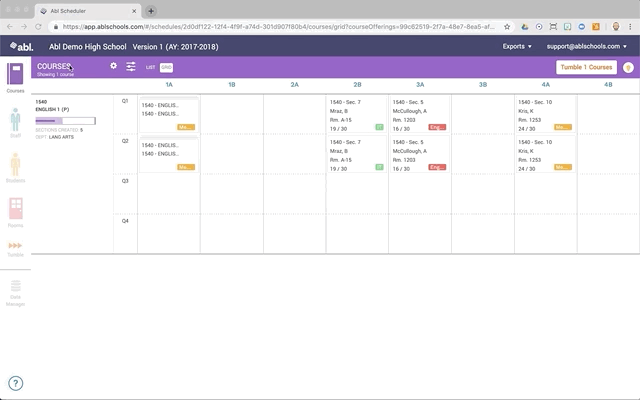This screenshot has height=400, width=640.
Task: Click the orange tag on Q2 1A card
Action: 186,167
